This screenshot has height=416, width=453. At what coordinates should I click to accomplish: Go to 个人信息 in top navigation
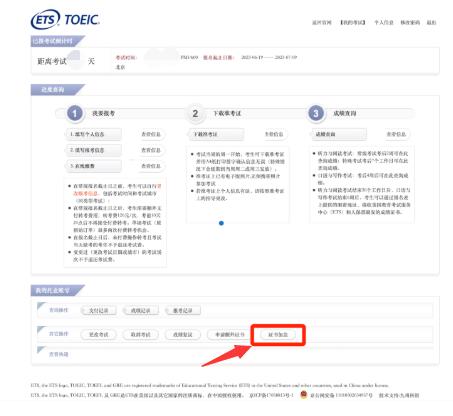click(384, 22)
